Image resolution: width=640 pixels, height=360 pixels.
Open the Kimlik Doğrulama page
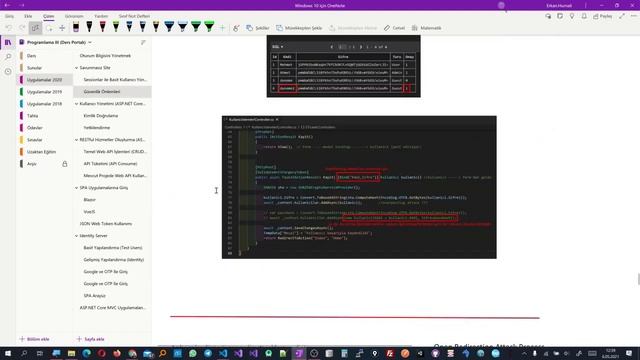click(112, 116)
